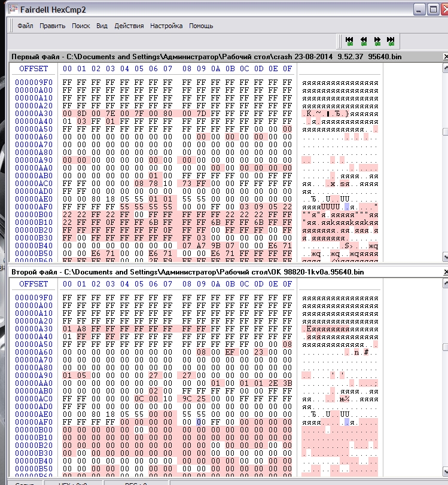Close the second file pane (Второй файл)
The image size is (448, 485).
tap(446, 272)
